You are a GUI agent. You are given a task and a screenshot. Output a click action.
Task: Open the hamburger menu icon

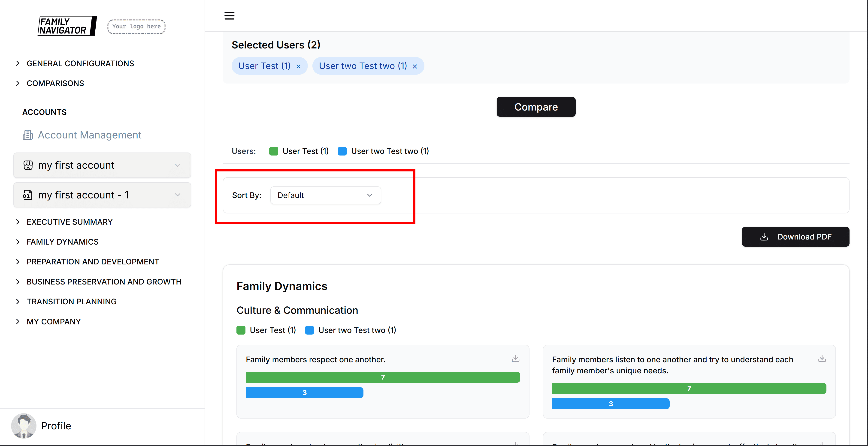coord(229,15)
